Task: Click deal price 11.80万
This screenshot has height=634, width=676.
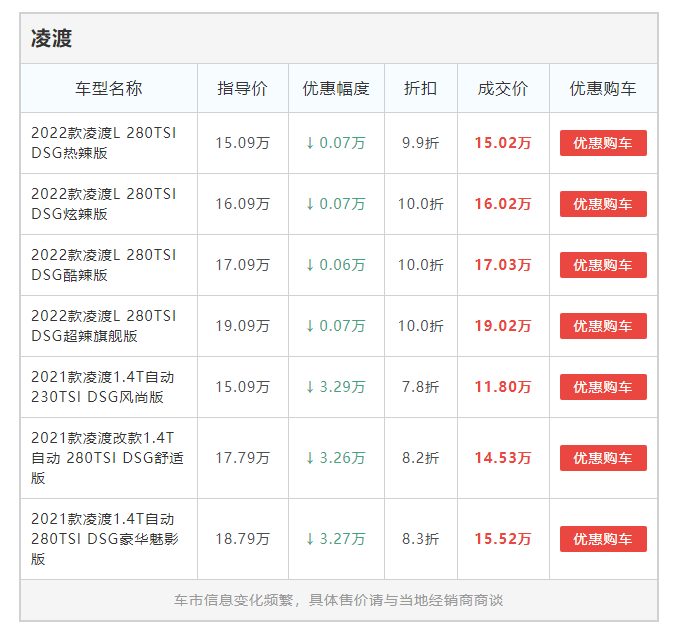Action: point(503,387)
